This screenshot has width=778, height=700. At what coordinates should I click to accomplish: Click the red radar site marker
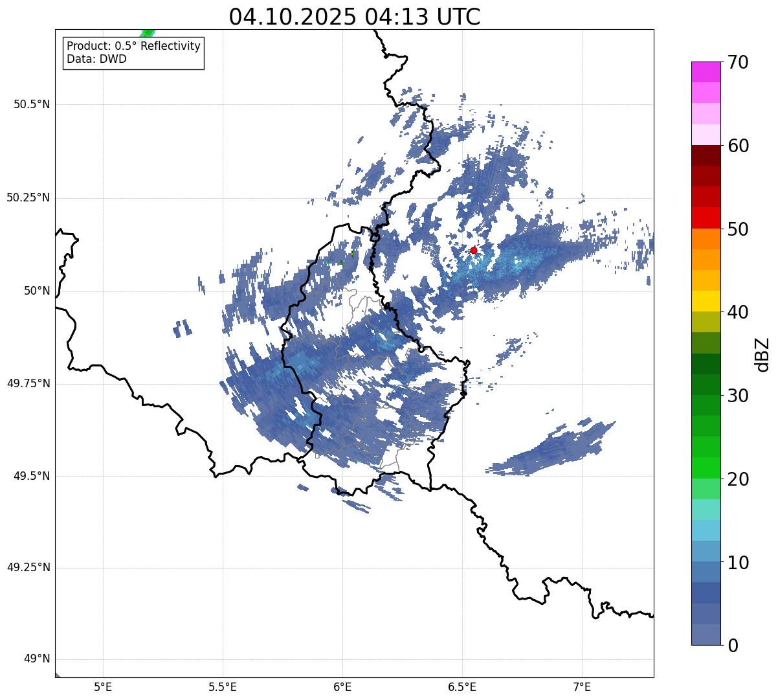click(474, 250)
